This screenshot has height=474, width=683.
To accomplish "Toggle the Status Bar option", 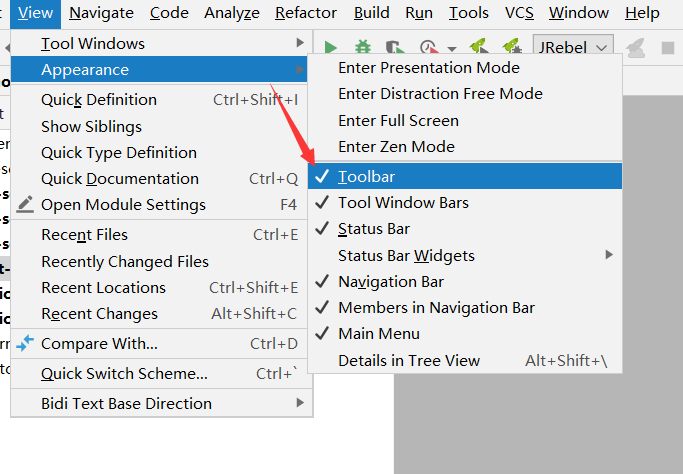I will click(465, 229).
